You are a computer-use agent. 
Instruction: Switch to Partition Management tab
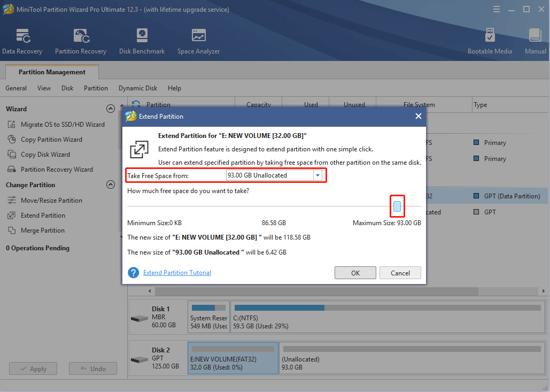52,72
